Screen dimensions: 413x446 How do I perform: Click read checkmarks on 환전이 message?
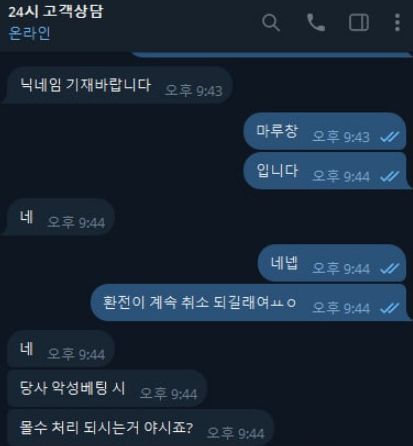[x=390, y=308]
